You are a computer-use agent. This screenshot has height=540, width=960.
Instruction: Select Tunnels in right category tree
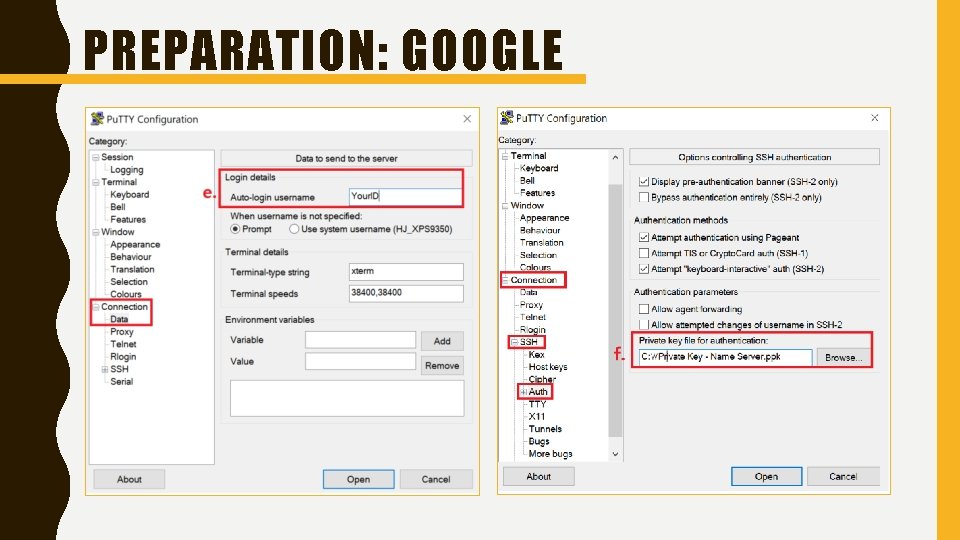545,429
